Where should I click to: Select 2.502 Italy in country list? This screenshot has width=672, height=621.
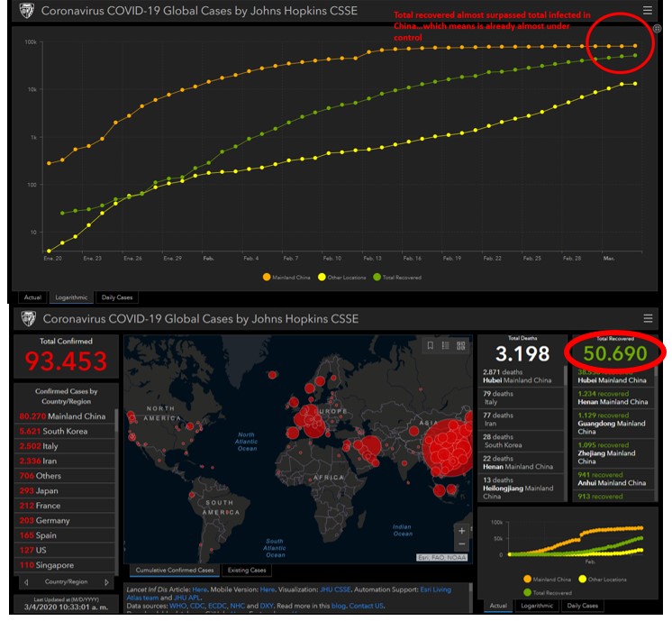coord(64,446)
